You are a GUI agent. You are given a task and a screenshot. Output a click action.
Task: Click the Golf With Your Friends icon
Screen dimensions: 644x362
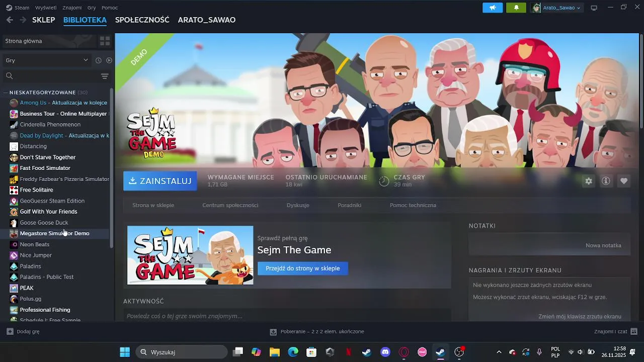pyautogui.click(x=14, y=212)
